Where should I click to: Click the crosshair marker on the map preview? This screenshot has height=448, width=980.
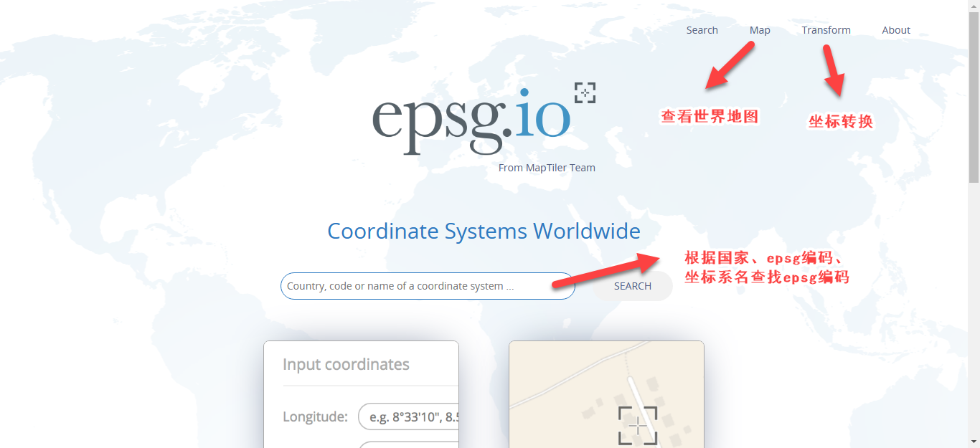pos(638,426)
